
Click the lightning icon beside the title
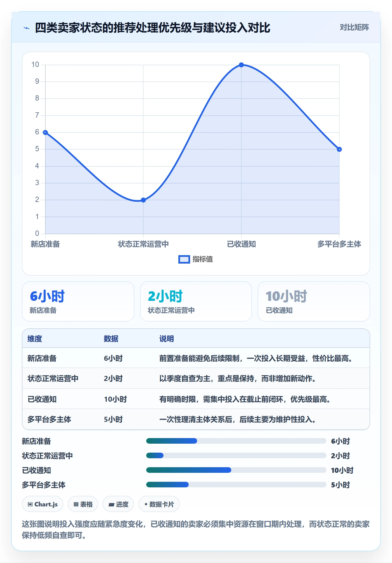click(27, 28)
